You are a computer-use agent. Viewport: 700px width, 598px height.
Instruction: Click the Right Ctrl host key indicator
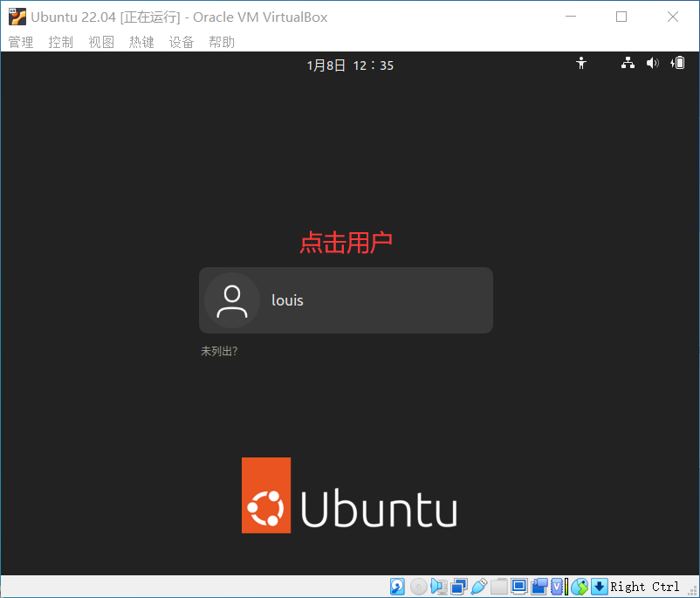(643, 586)
